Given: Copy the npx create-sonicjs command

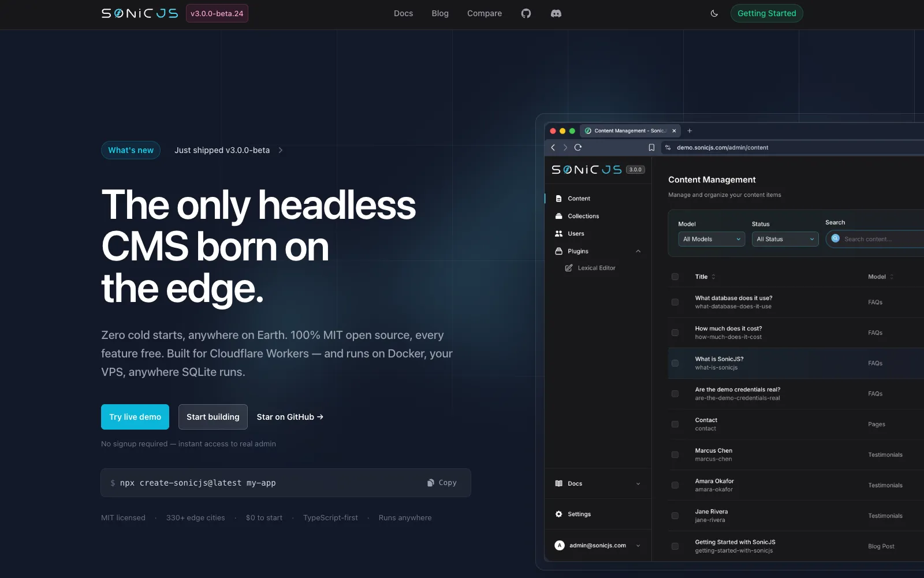Looking at the screenshot, I should point(442,483).
